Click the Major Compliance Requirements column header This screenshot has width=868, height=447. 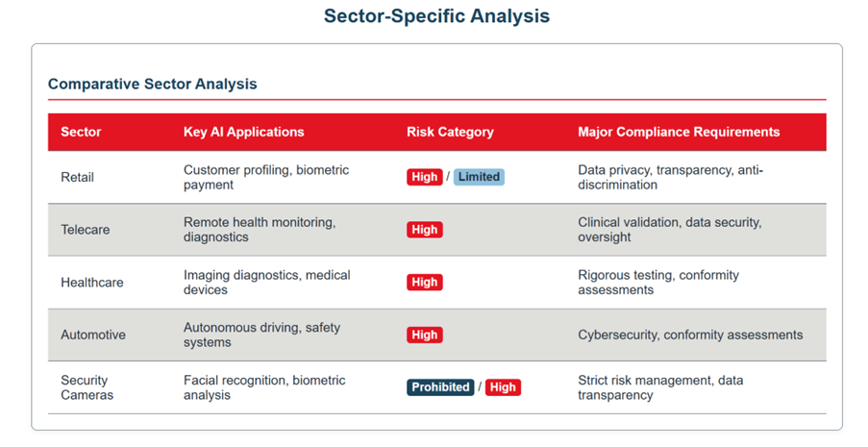[679, 132]
